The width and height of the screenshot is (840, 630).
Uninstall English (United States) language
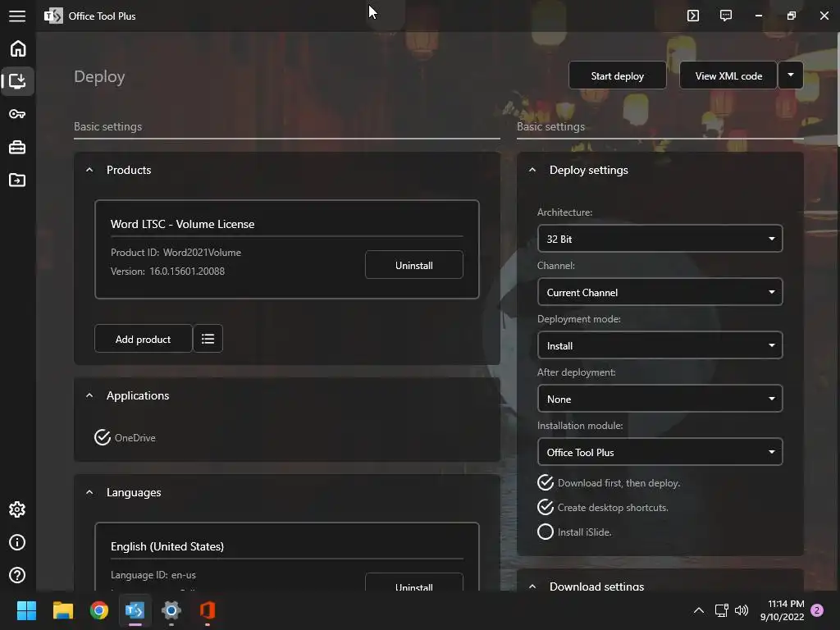(x=414, y=582)
